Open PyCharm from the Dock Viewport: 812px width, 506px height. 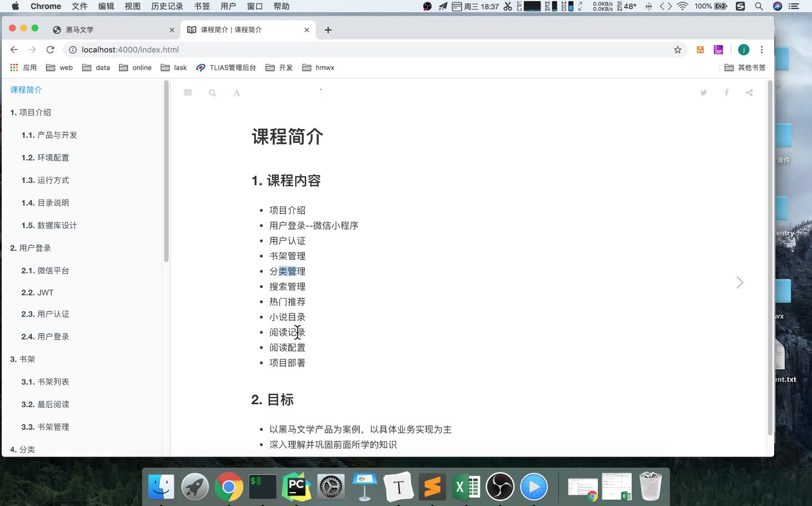(296, 487)
